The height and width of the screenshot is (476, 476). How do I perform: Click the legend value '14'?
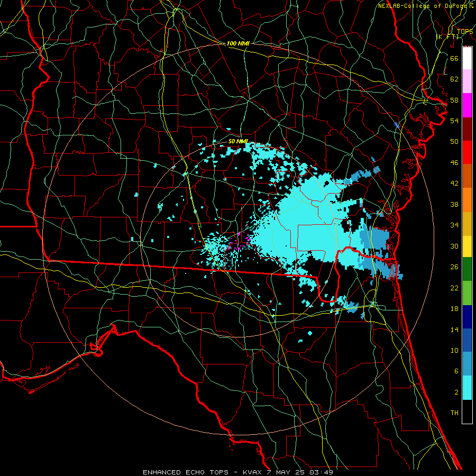tap(454, 329)
